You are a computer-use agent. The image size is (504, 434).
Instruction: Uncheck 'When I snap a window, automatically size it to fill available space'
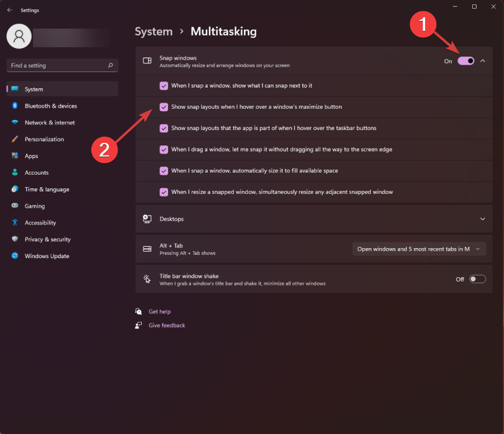pos(164,170)
